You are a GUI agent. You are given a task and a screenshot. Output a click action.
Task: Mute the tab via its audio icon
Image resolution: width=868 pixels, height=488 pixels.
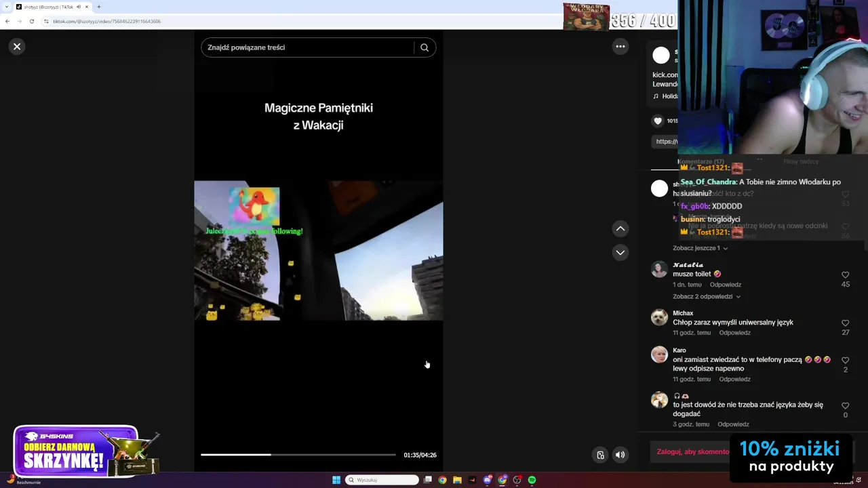coord(79,7)
